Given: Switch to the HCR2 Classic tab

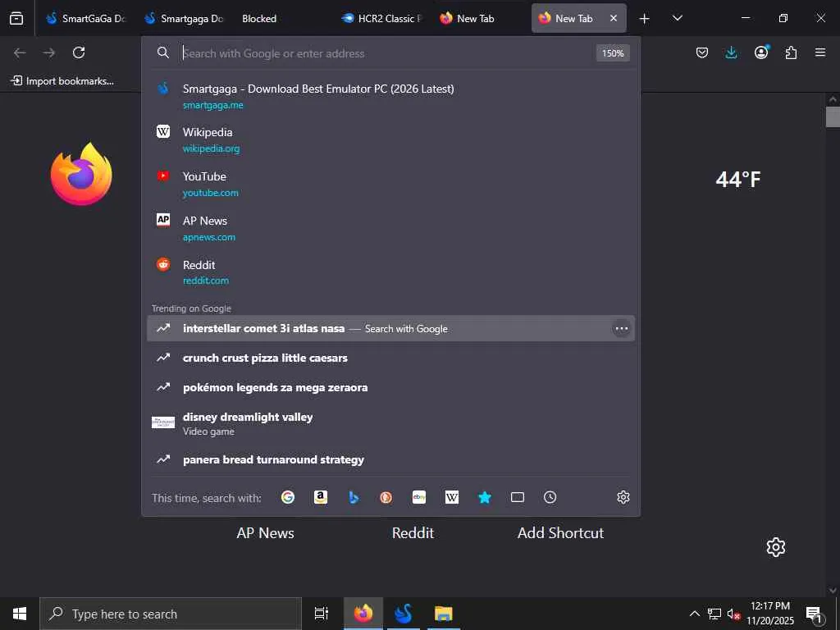Looking at the screenshot, I should (381, 18).
